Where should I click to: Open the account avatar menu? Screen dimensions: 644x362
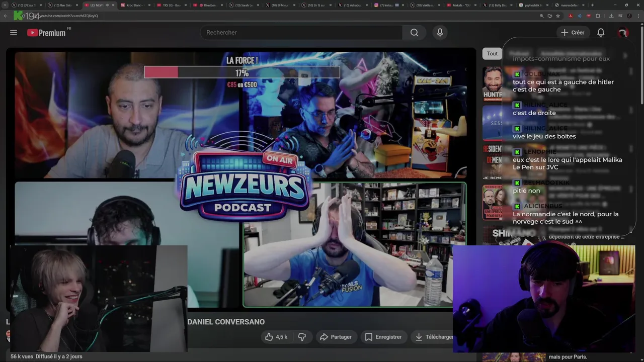pyautogui.click(x=623, y=33)
